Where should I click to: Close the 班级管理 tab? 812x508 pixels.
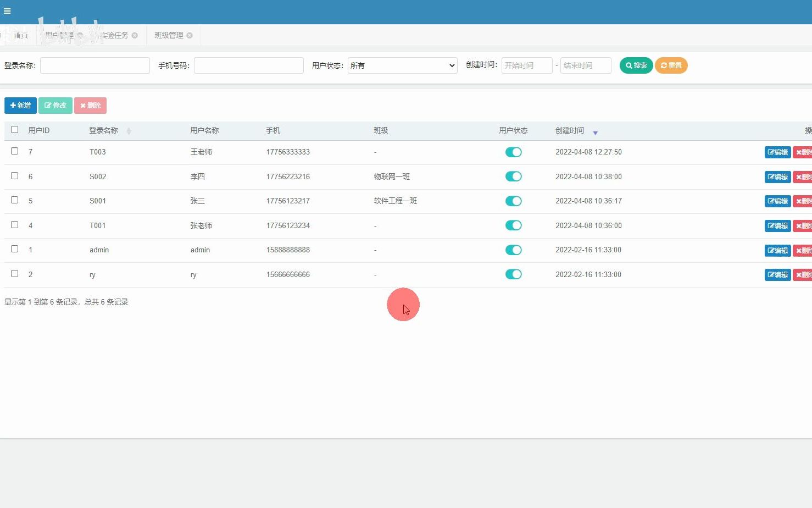(190, 35)
